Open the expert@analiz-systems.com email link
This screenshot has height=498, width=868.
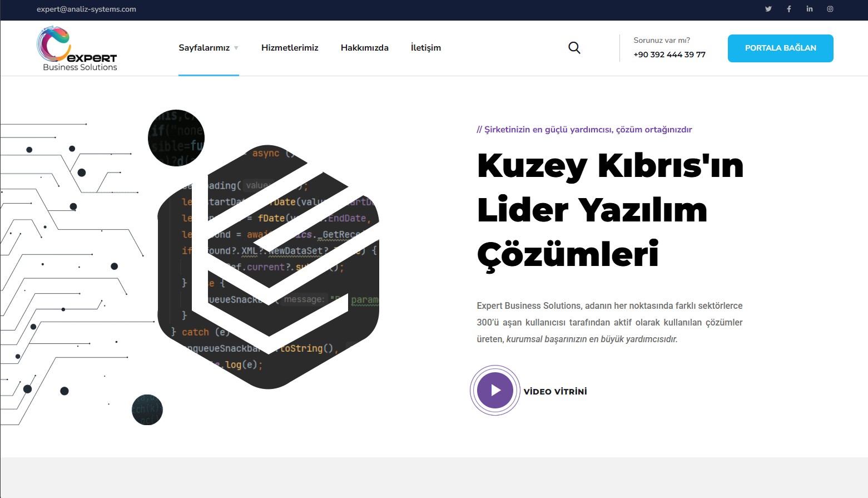[x=86, y=9]
